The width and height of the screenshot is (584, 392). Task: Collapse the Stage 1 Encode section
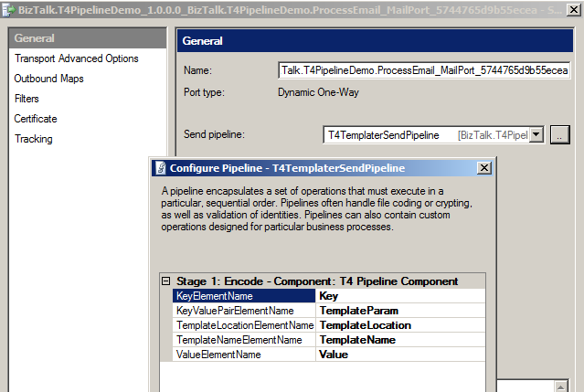[x=166, y=281]
